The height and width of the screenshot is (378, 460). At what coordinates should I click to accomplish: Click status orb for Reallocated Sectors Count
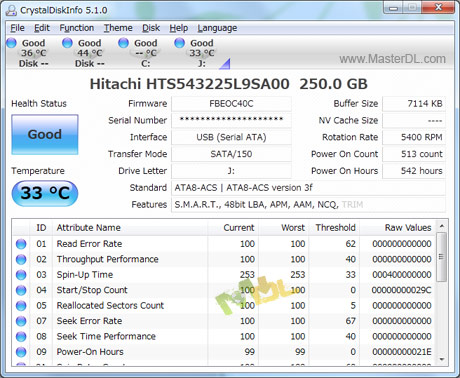point(21,305)
